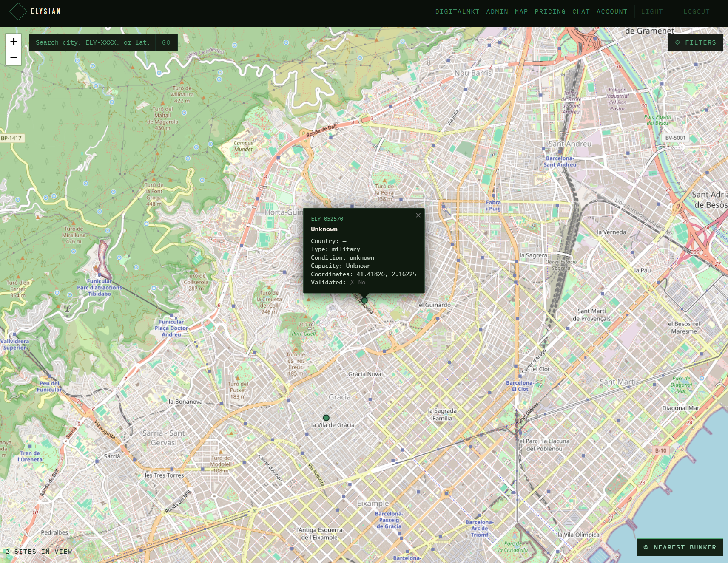This screenshot has height=563, width=728.
Task: Go to the Admin page
Action: 497,11
